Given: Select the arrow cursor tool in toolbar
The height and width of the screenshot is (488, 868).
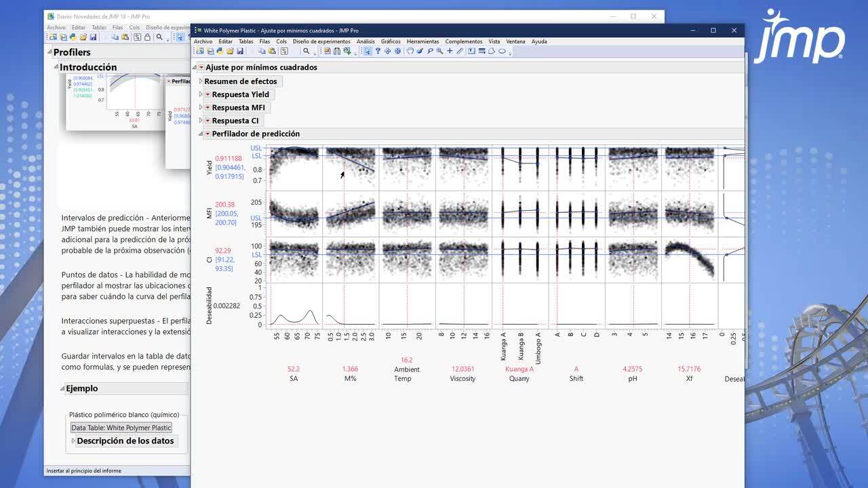Looking at the screenshot, I should pos(367,52).
